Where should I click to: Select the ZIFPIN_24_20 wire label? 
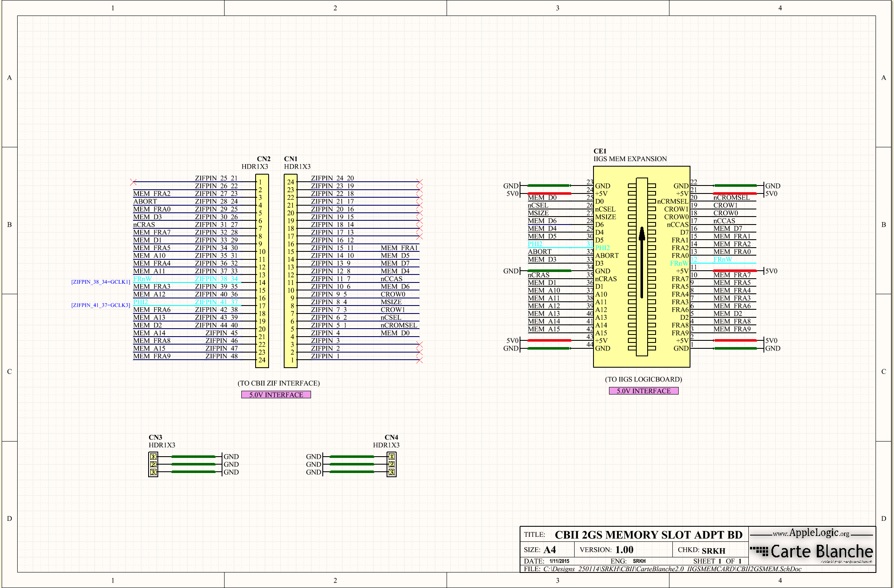[332, 178]
